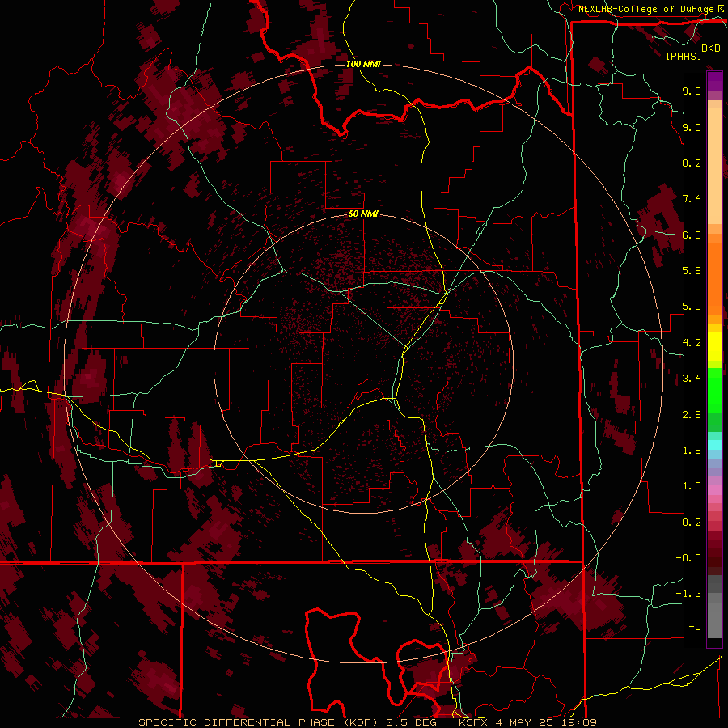
Task: Click the 6.6 scale label
Action: click(692, 235)
